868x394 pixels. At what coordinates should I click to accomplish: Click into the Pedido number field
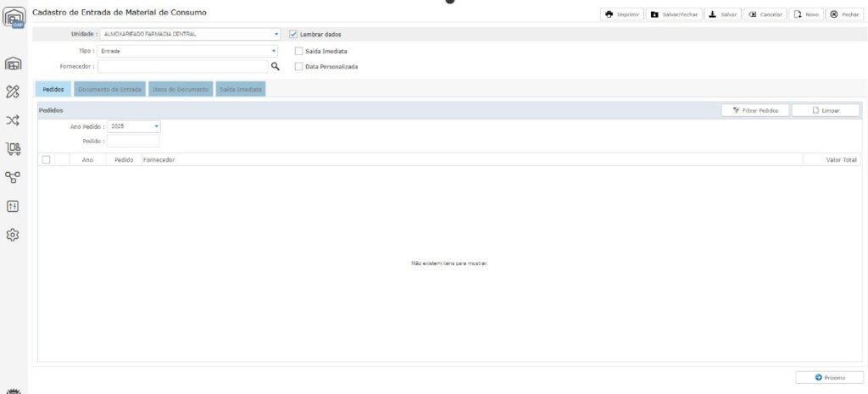pos(133,141)
